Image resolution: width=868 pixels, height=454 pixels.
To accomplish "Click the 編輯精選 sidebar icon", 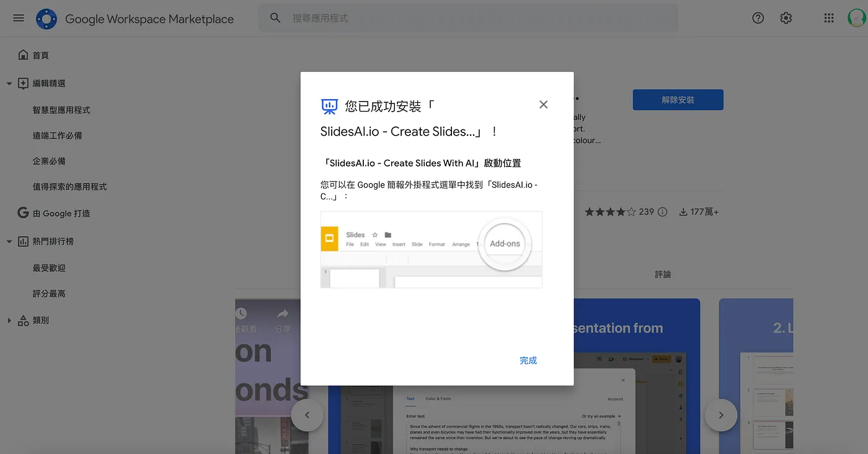I will (x=24, y=84).
